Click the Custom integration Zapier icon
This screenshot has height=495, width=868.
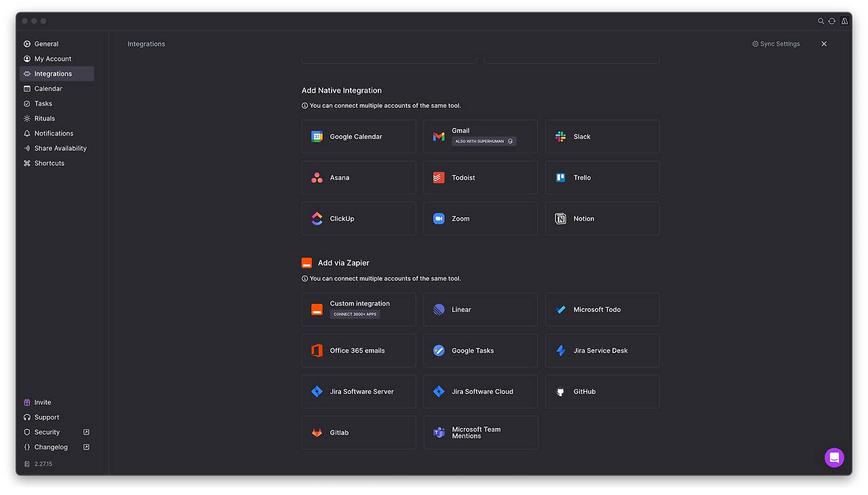[x=317, y=310]
